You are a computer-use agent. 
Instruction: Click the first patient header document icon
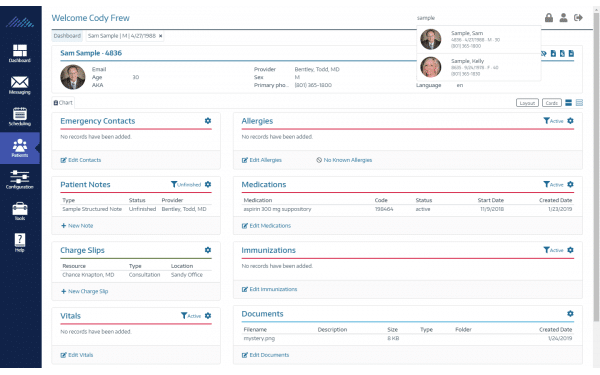pos(553,53)
